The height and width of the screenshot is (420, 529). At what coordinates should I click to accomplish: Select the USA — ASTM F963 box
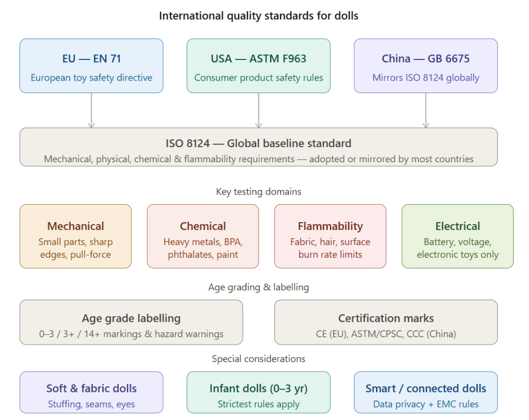click(x=258, y=66)
